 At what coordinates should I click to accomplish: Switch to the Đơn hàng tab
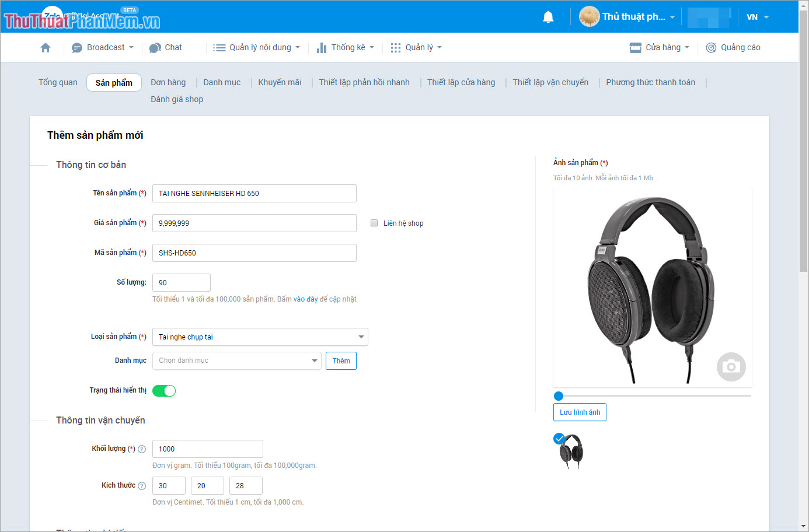point(168,82)
